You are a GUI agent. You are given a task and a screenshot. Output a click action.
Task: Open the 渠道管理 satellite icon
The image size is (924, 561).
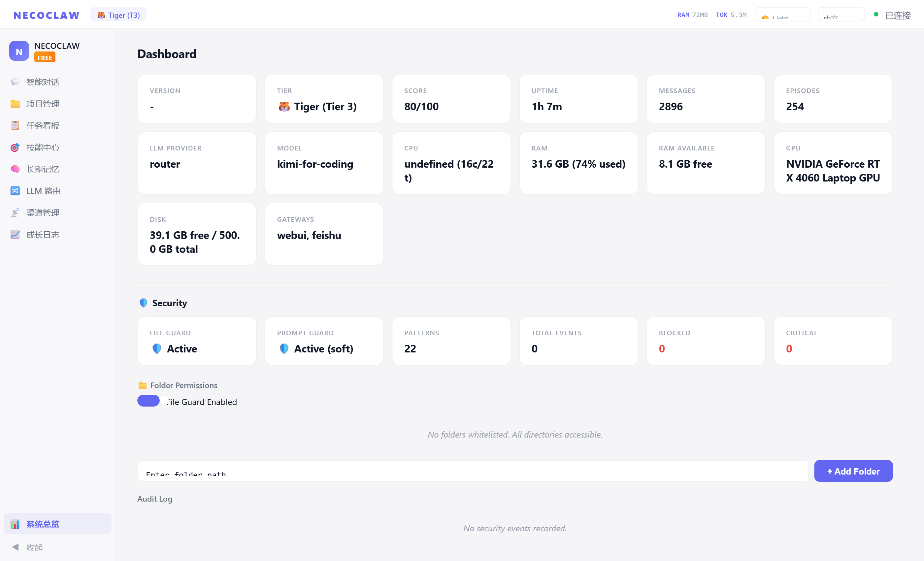[15, 213]
